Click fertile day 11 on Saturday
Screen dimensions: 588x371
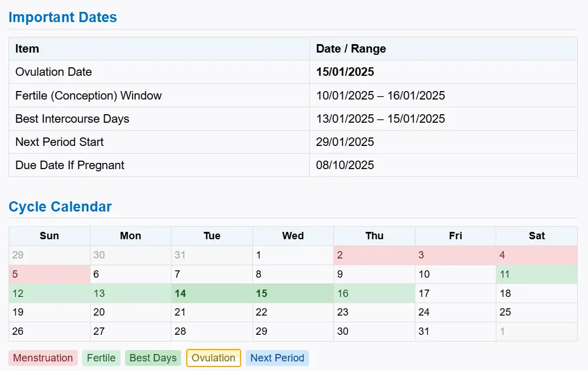coord(536,274)
